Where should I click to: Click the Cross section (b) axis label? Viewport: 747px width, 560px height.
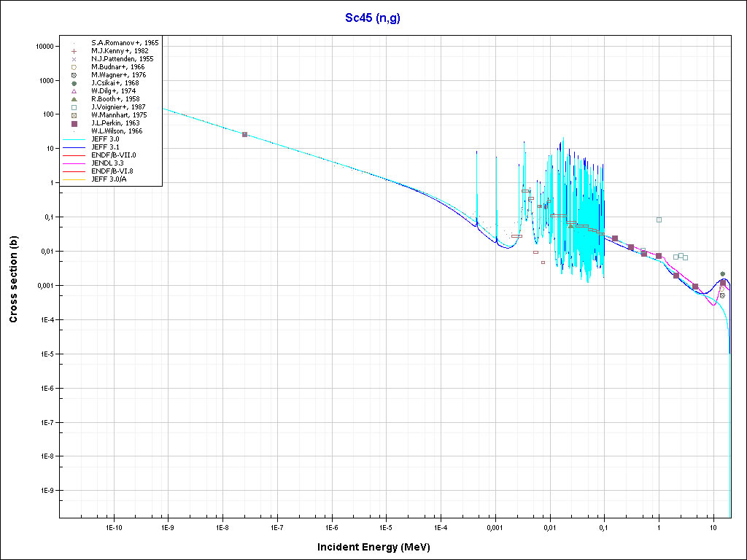pos(13,273)
